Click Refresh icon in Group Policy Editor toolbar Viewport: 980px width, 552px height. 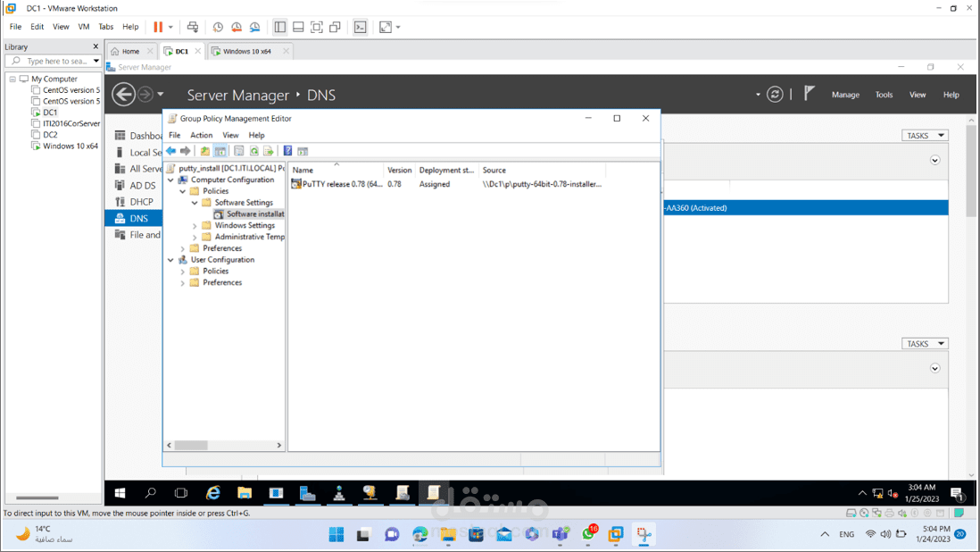253,151
